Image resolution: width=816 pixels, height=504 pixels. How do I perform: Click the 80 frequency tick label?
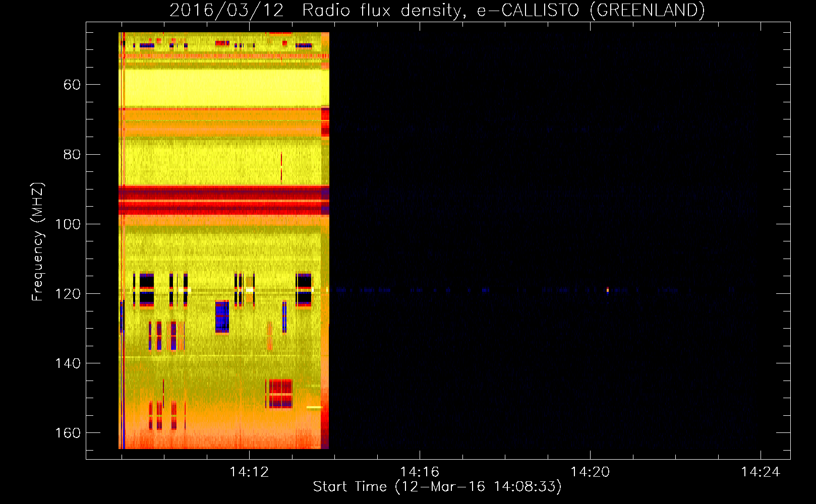72,154
